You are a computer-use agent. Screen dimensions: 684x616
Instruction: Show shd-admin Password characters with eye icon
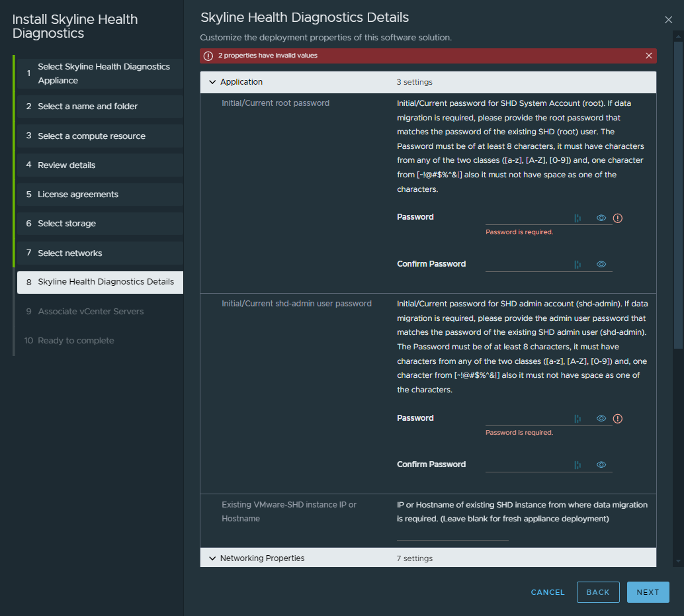pos(601,418)
